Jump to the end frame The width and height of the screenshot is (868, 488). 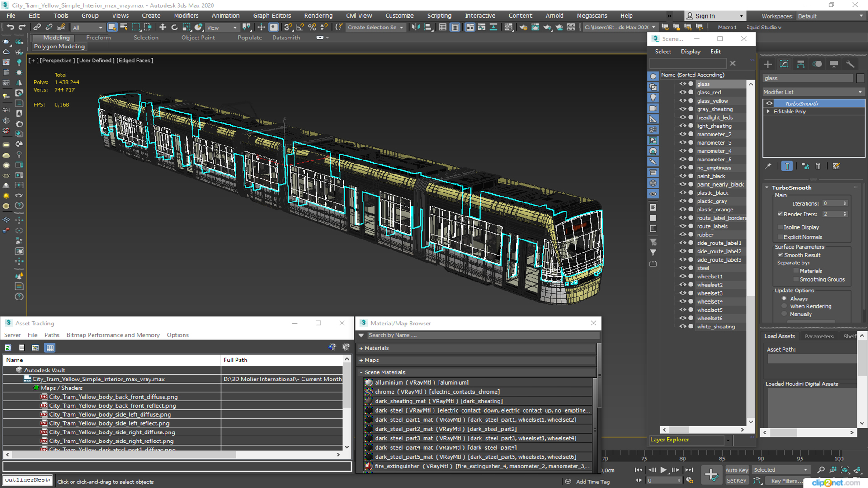click(x=689, y=470)
